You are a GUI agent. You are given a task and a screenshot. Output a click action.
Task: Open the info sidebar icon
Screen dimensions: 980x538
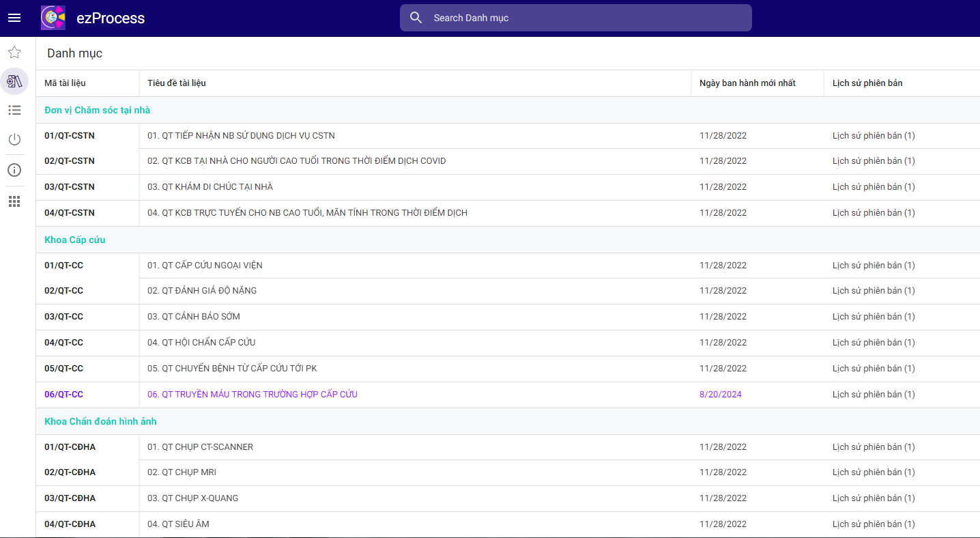14,170
